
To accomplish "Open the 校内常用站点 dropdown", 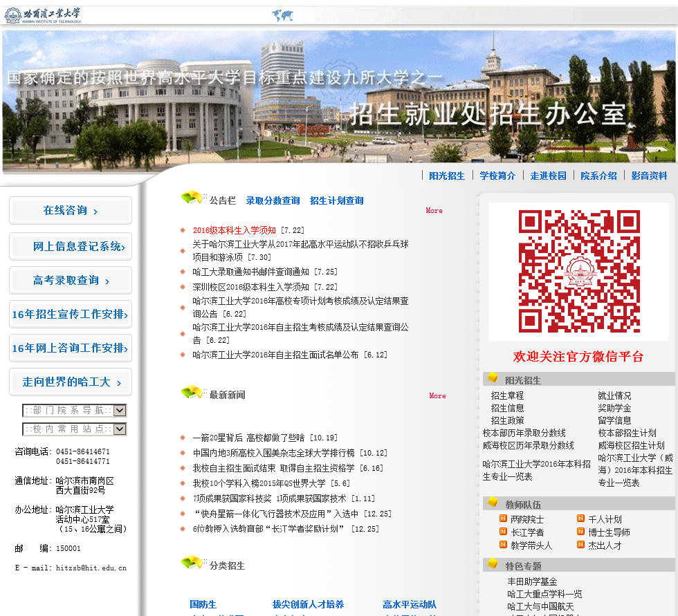I will pyautogui.click(x=75, y=429).
